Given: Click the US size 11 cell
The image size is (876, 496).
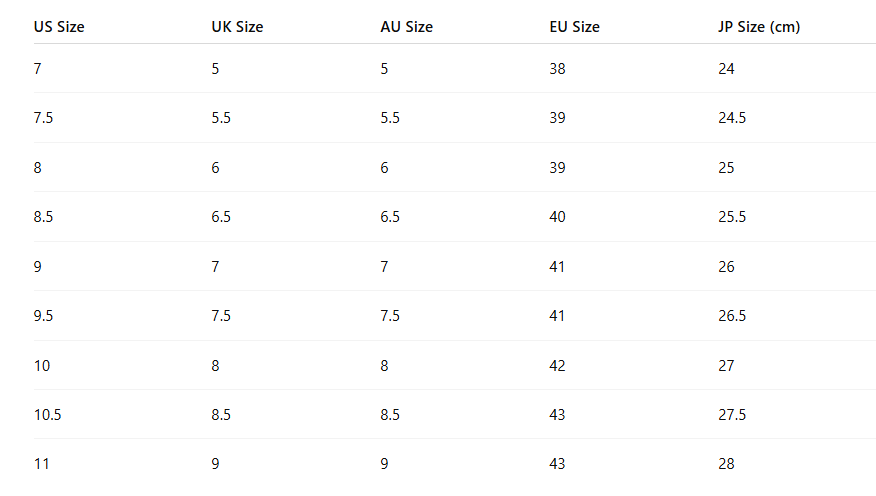Looking at the screenshot, I should [x=41, y=464].
